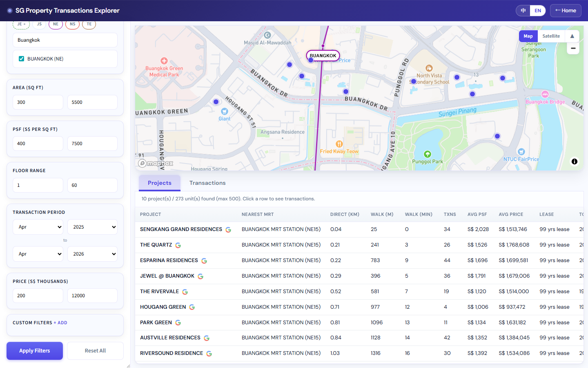
Task: Switch to the Transactions tab
Action: 207,183
